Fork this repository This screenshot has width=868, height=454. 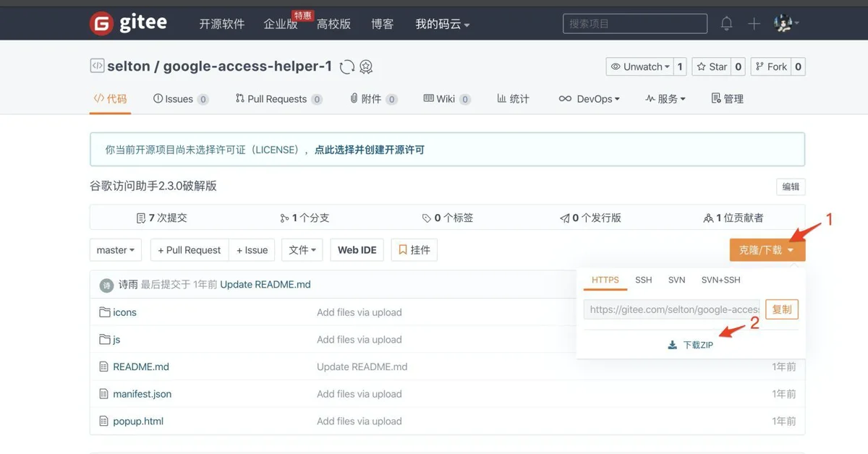point(771,67)
